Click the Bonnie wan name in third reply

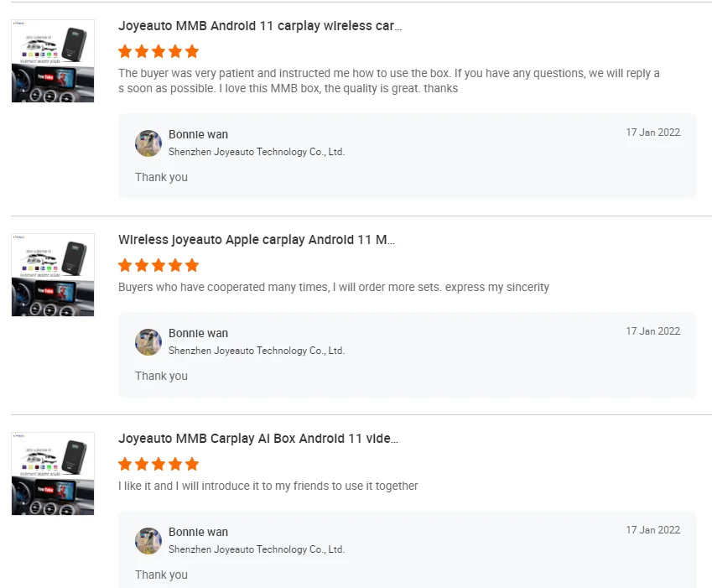(198, 532)
